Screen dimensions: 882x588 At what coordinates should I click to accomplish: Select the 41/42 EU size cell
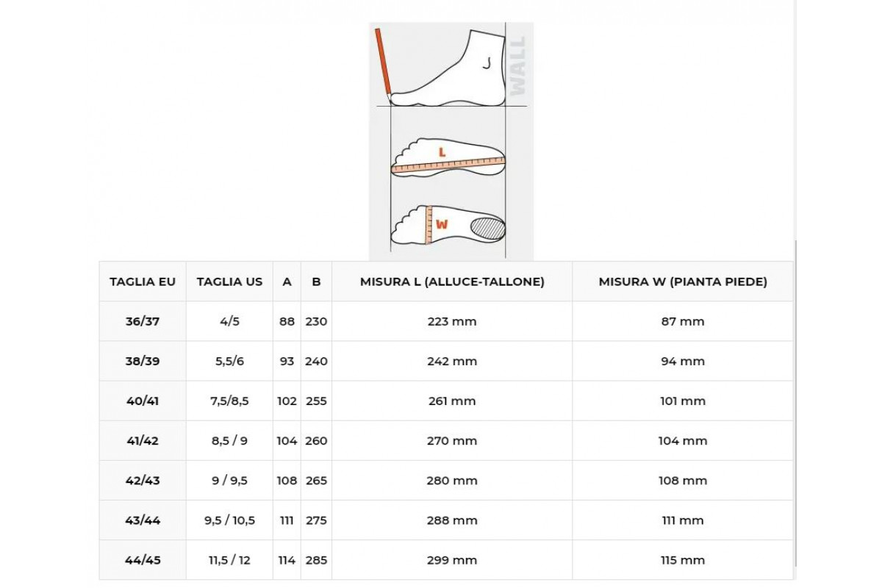(143, 440)
